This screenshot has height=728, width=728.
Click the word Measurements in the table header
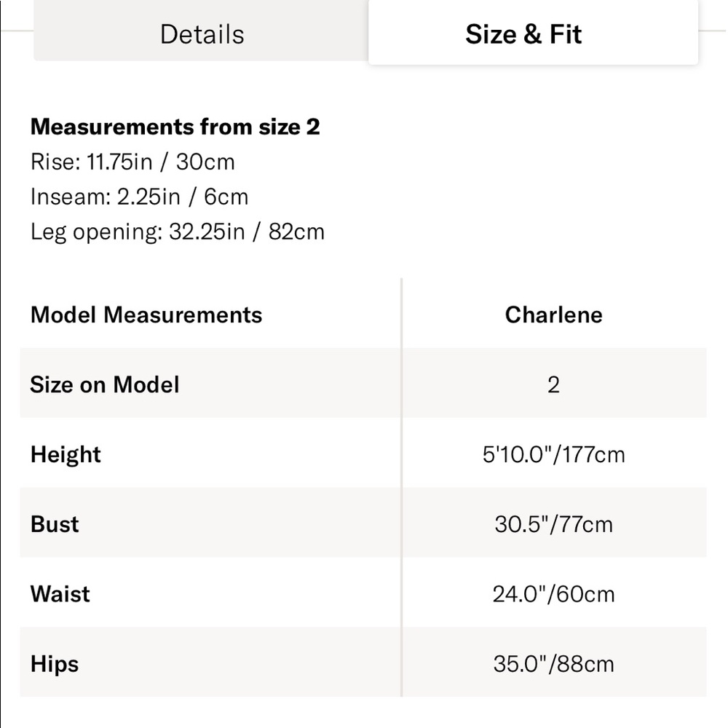183,314
